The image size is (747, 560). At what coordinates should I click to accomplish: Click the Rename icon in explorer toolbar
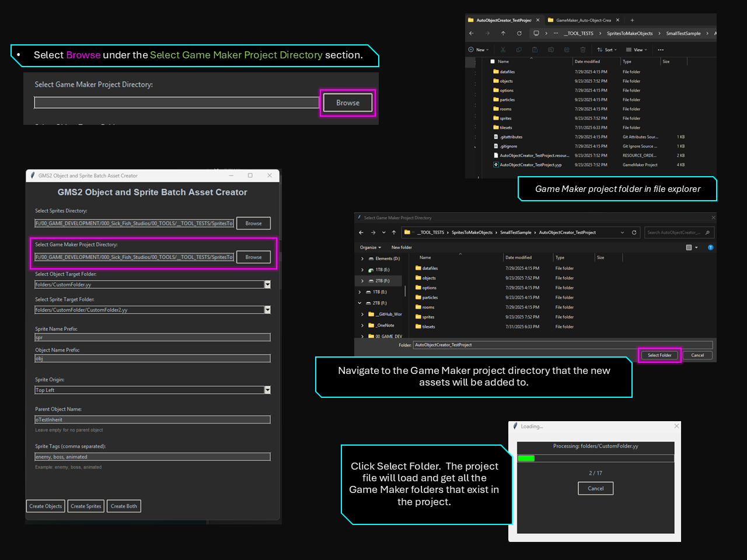[551, 50]
